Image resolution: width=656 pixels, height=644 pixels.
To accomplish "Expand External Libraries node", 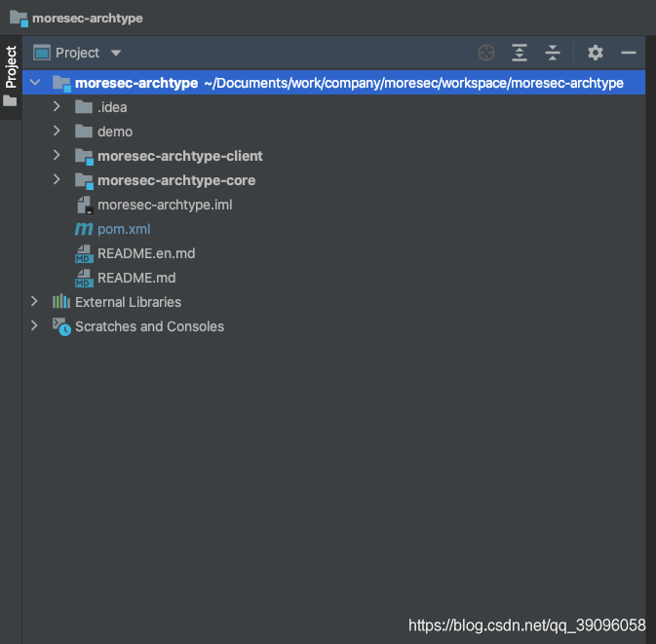I will click(34, 301).
